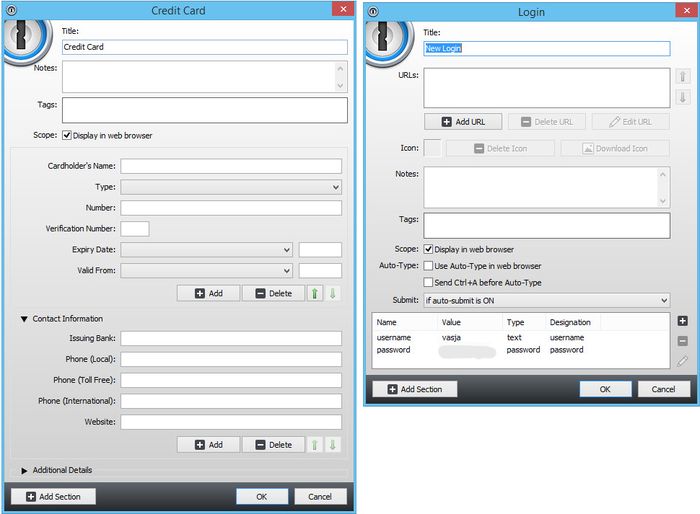
Task: Enable Use Auto-Type in web browser
Action: 429,266
